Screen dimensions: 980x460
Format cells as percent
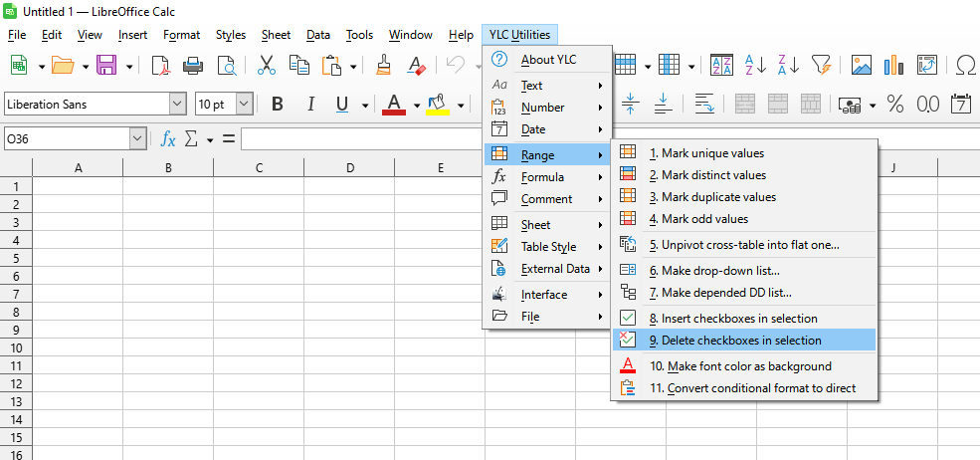pyautogui.click(x=894, y=105)
